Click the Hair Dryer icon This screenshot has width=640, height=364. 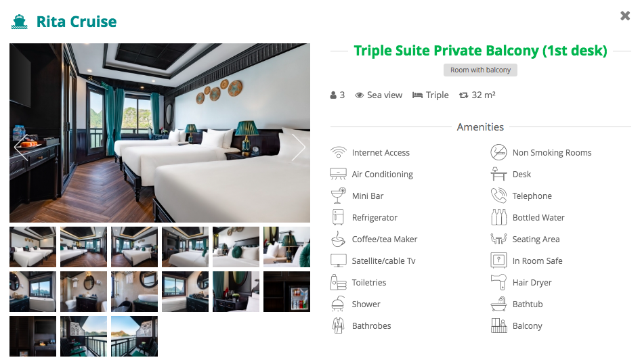tap(498, 282)
